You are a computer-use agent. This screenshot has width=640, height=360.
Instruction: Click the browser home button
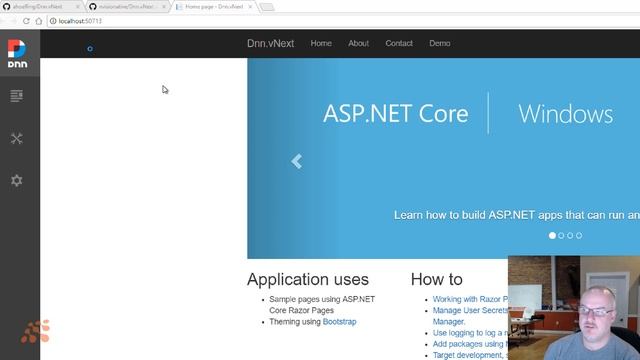point(39,21)
